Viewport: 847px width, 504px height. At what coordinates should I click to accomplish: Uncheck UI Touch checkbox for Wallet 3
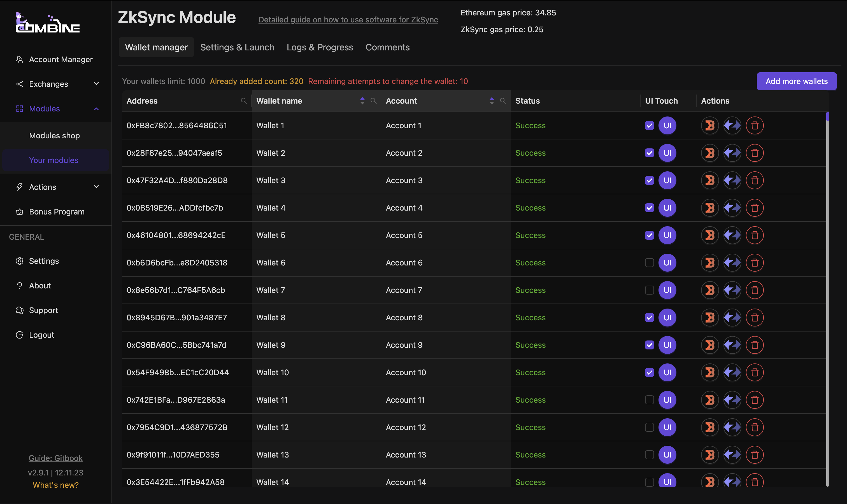click(649, 180)
